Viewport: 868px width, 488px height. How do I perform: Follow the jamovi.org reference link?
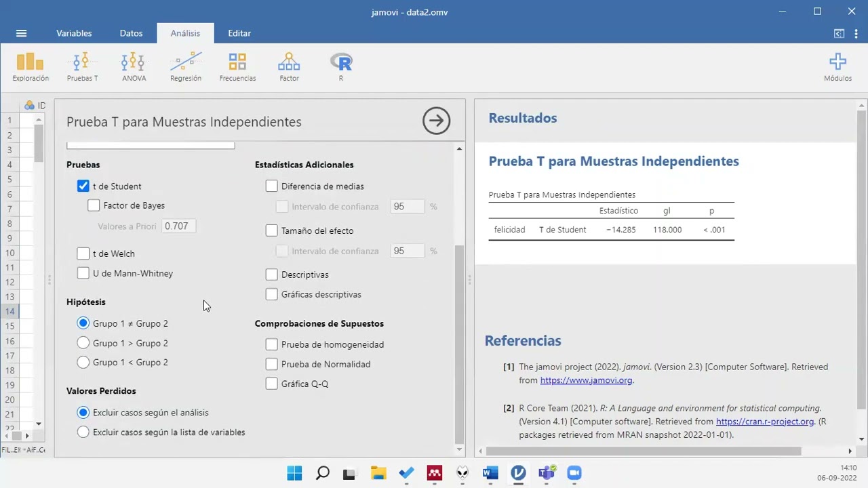[586, 380]
